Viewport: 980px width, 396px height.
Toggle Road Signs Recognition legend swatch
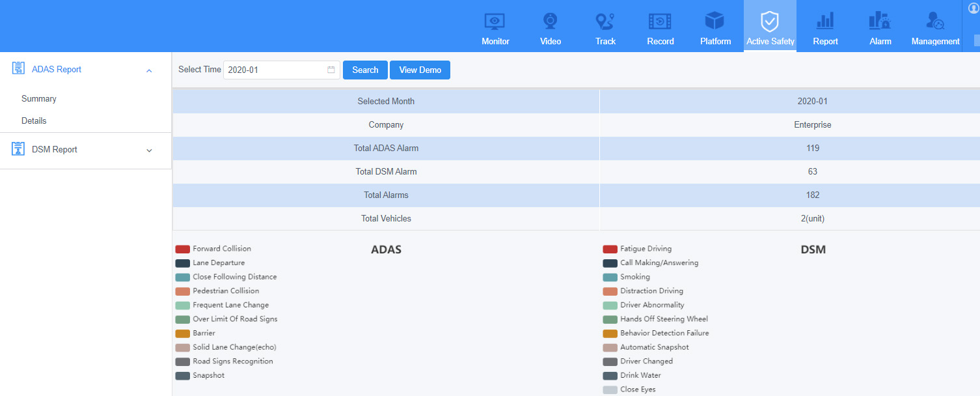pyautogui.click(x=182, y=361)
